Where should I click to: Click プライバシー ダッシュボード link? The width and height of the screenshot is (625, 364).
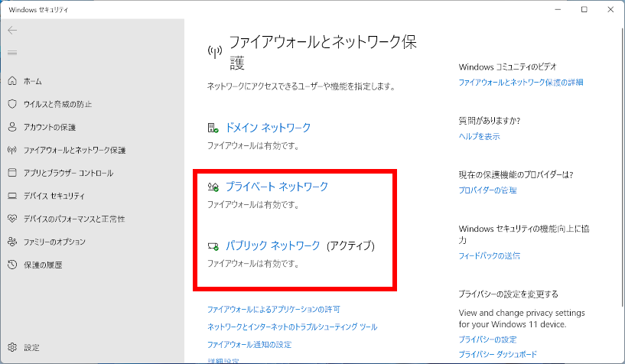tap(497, 354)
